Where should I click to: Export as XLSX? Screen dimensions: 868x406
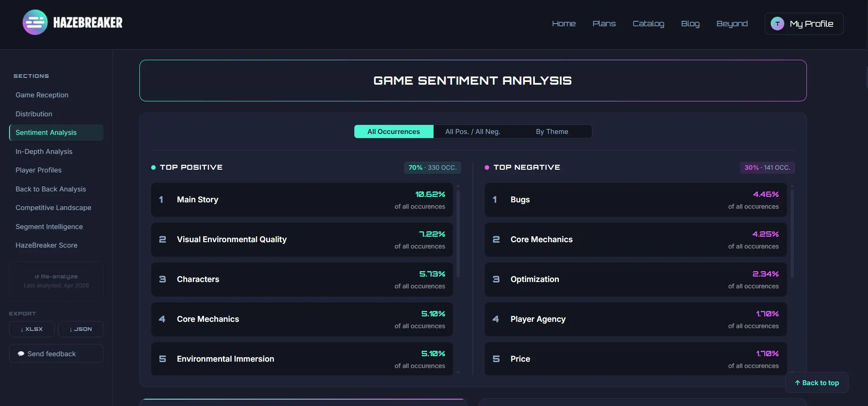32,329
